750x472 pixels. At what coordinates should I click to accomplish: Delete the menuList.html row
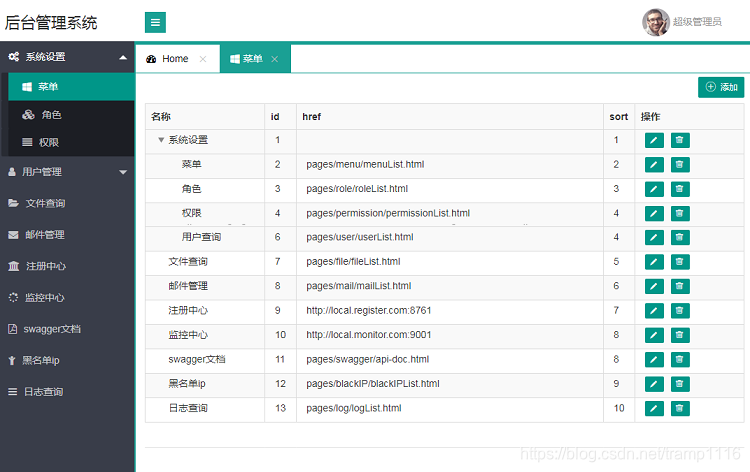680,165
